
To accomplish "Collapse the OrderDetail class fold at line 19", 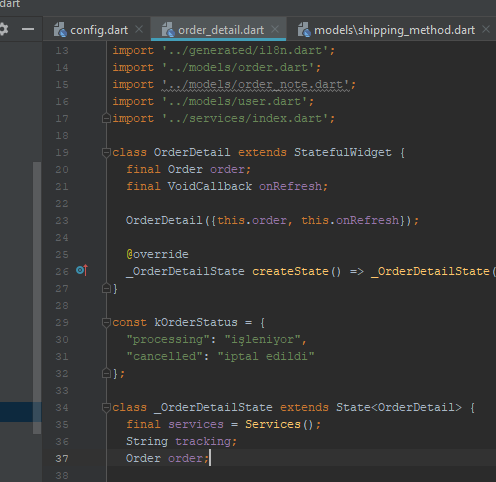I will [106, 153].
